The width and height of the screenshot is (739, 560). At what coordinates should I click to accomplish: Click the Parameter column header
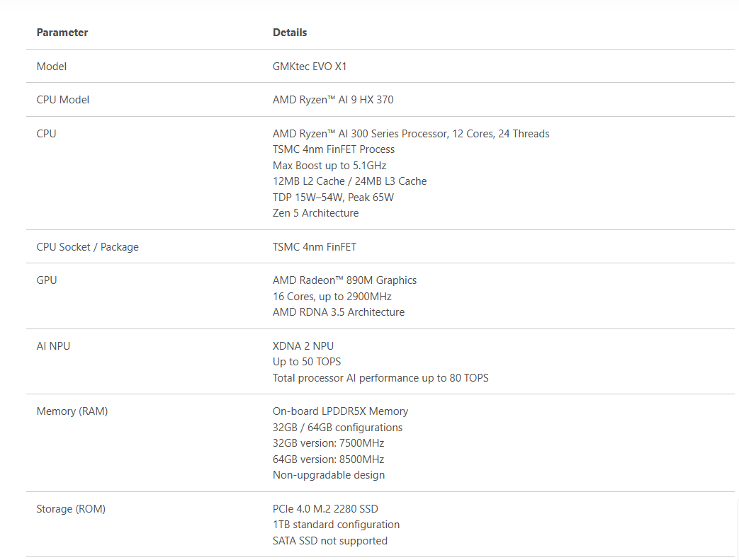(62, 33)
